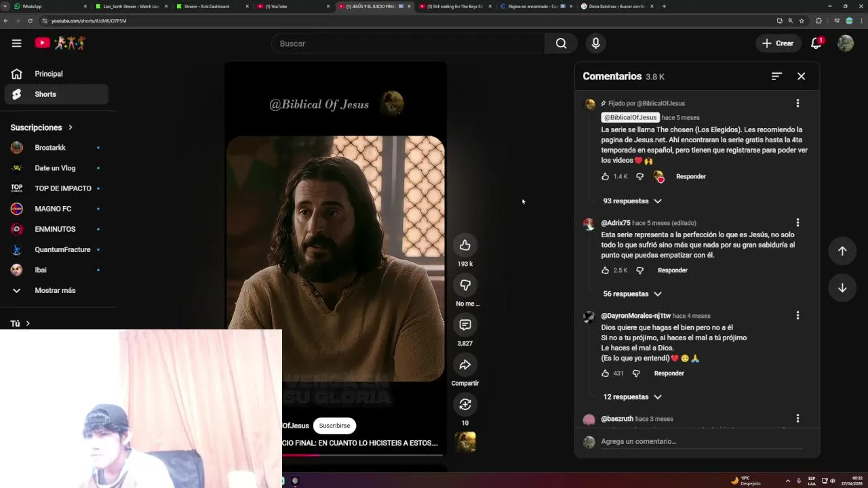Open the Remix icon
The width and height of the screenshot is (868, 488).
pos(465,405)
